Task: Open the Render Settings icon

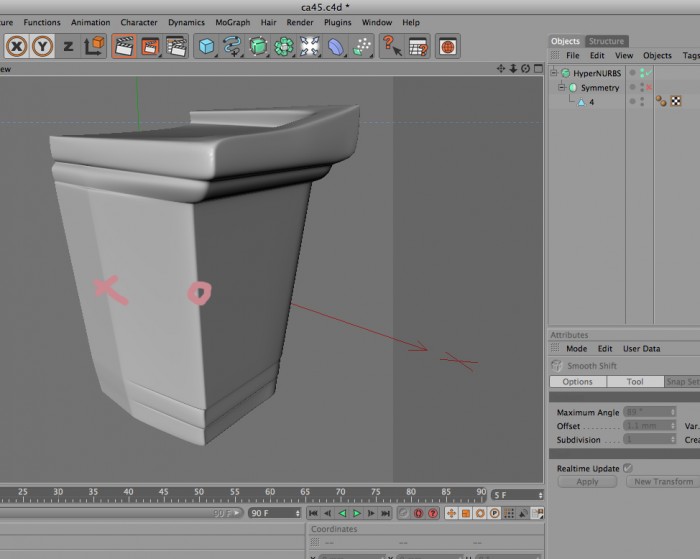Action: (x=176, y=46)
